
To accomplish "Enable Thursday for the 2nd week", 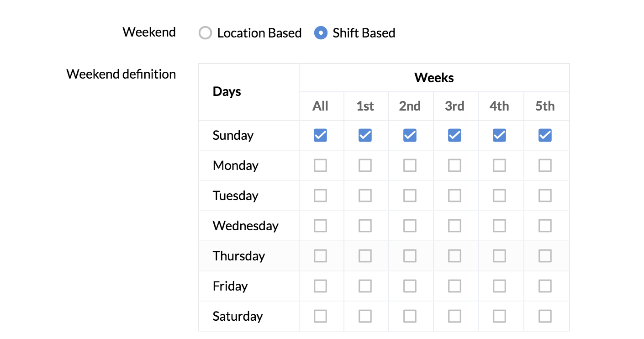I will tap(410, 256).
